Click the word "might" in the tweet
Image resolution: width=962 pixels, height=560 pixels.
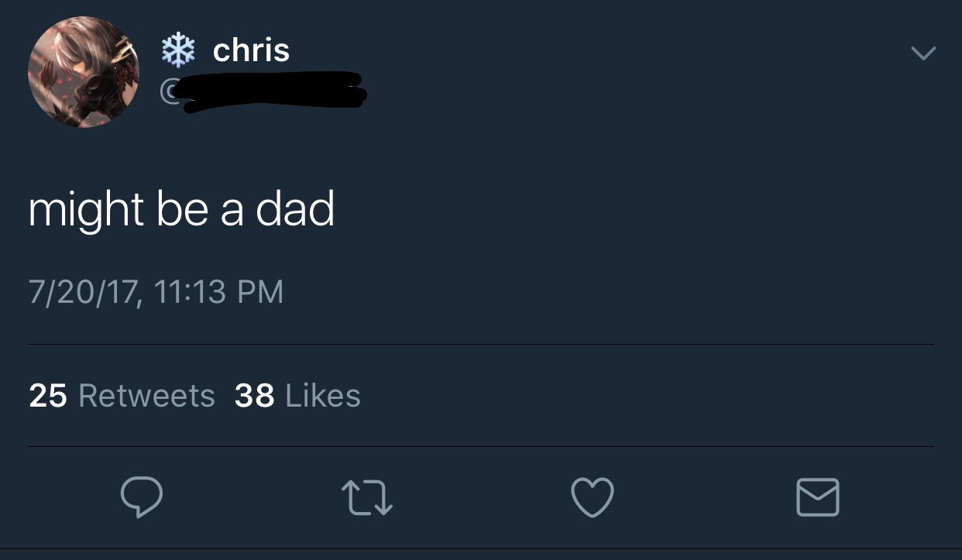(x=85, y=211)
